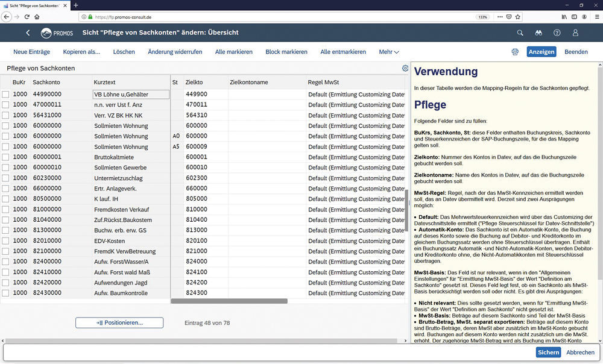Open help via the question mark icon

pyautogui.click(x=557, y=33)
